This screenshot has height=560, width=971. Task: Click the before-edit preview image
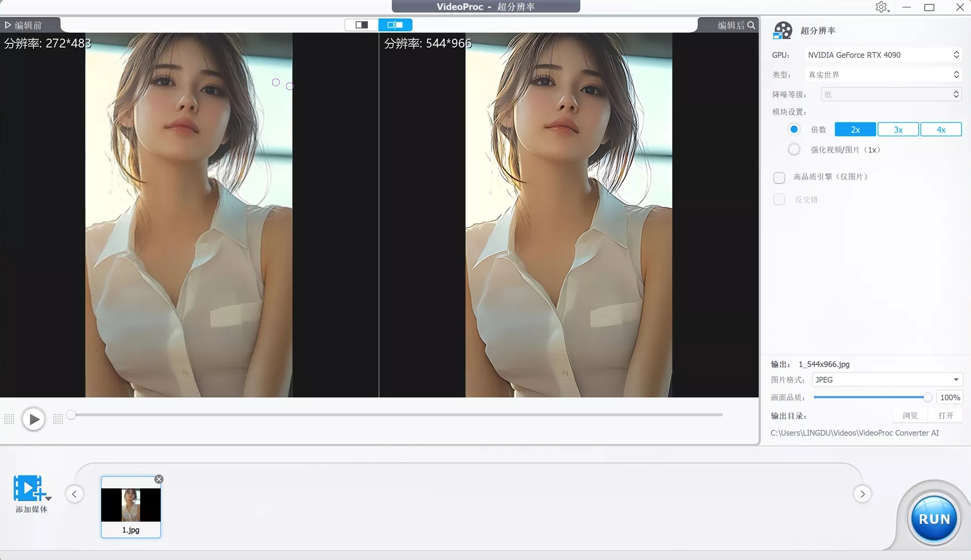click(189, 215)
